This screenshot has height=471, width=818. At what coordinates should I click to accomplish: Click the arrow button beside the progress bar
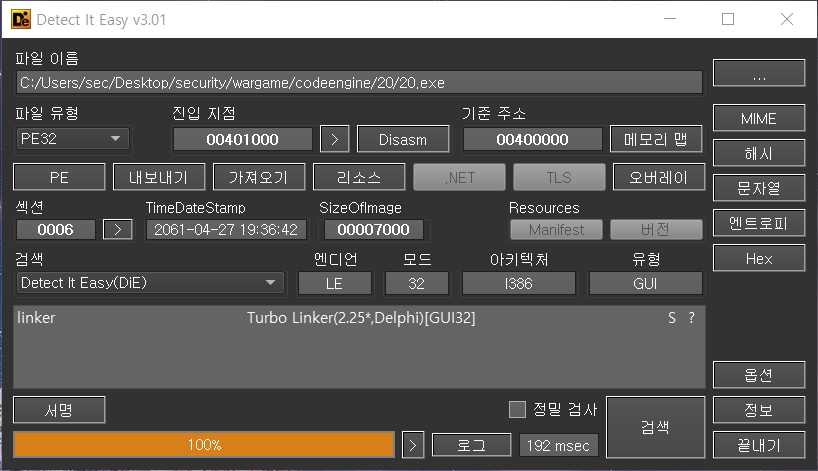pyautogui.click(x=413, y=445)
